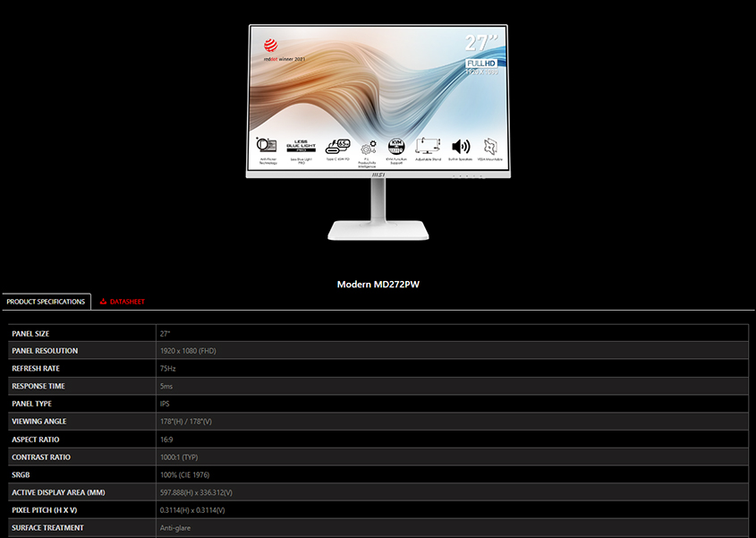Click the Type-C 65W PD icon
This screenshot has height=538, width=756.
click(x=337, y=146)
